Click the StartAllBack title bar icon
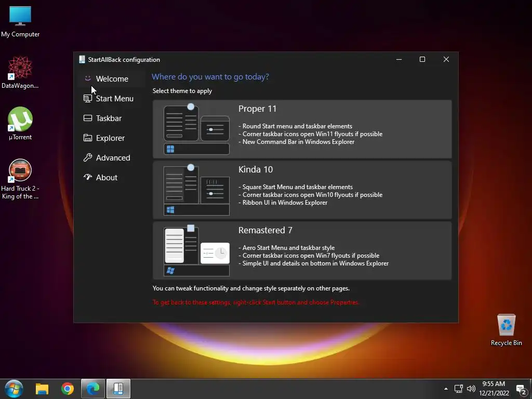The image size is (532, 399). (82, 59)
